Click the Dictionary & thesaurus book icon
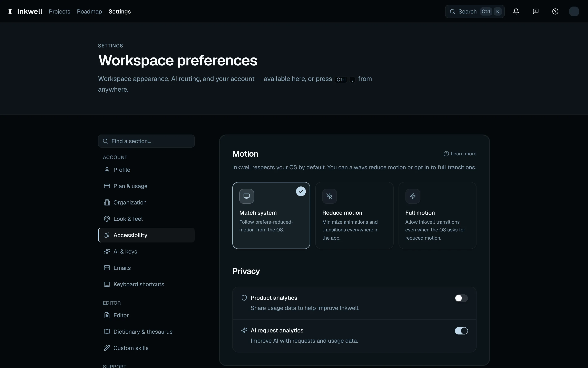This screenshot has width=588, height=368. (x=107, y=331)
